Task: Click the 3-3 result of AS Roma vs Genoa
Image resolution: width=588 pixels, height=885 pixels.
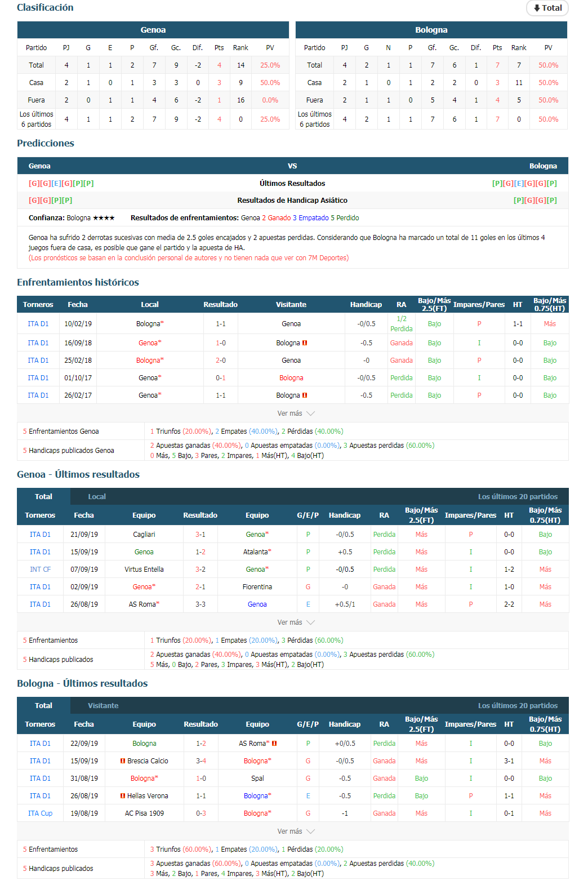Action: [x=201, y=604]
